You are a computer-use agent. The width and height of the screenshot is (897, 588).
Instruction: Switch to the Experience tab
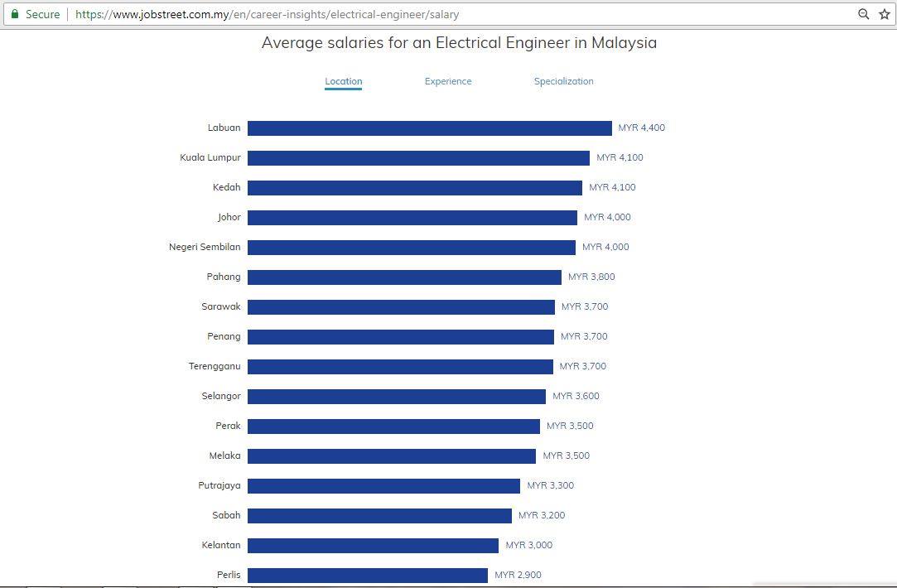pos(448,81)
